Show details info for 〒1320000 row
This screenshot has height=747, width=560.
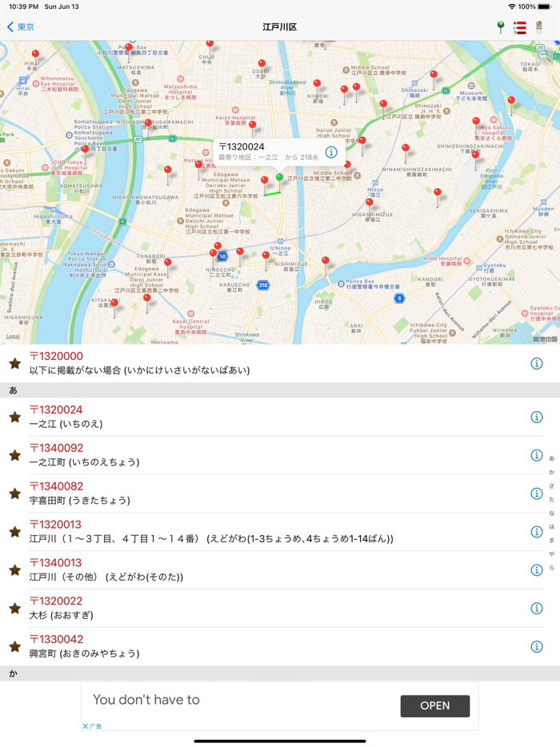point(537,363)
